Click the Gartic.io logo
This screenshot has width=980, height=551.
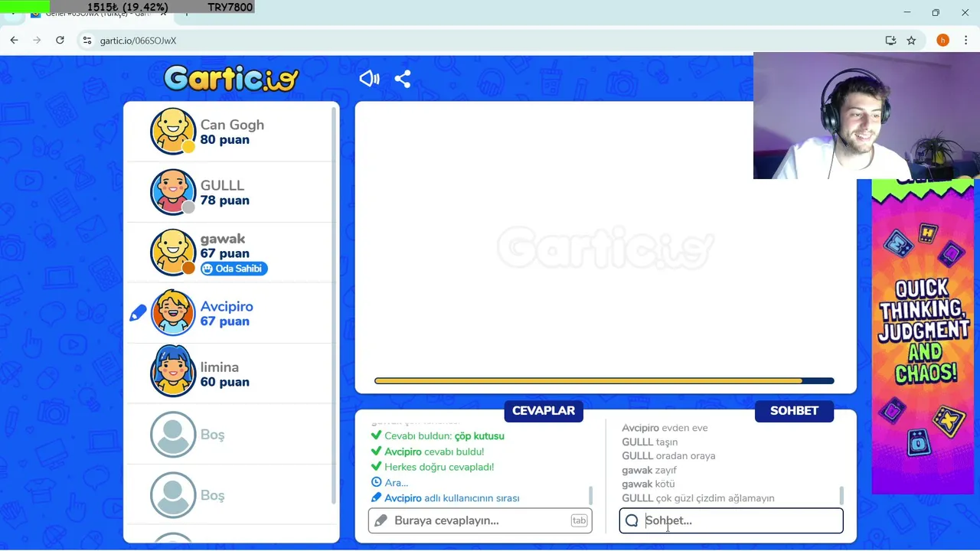pos(231,78)
